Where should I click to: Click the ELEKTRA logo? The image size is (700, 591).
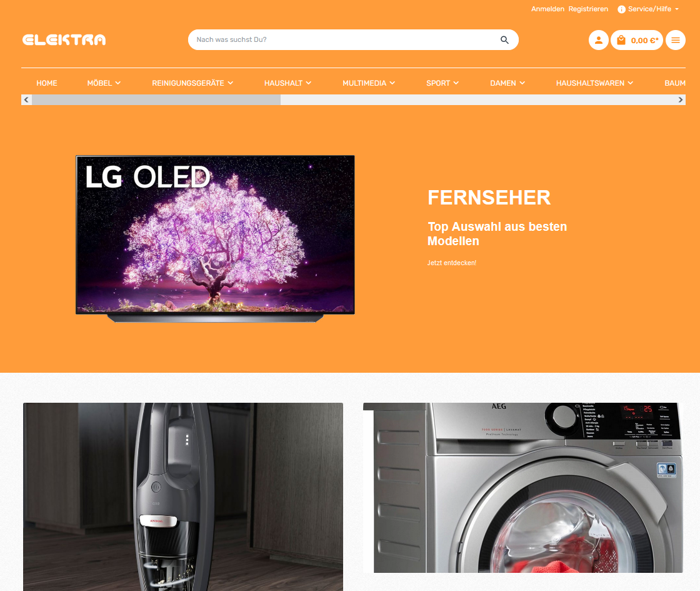(64, 40)
